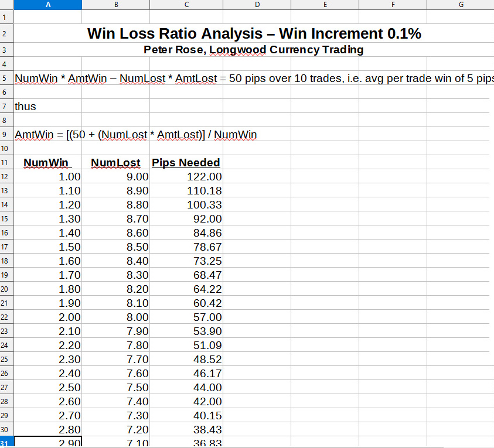Screen dimensions: 494x448
Task: Click the cell showing 8.00 in NumLost
Action: tap(137, 317)
